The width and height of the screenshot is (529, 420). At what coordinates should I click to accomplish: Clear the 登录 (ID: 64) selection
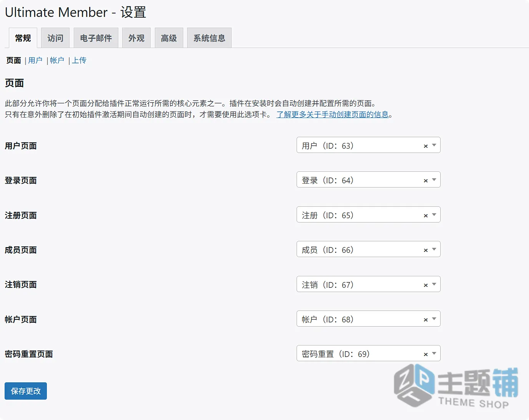click(426, 181)
